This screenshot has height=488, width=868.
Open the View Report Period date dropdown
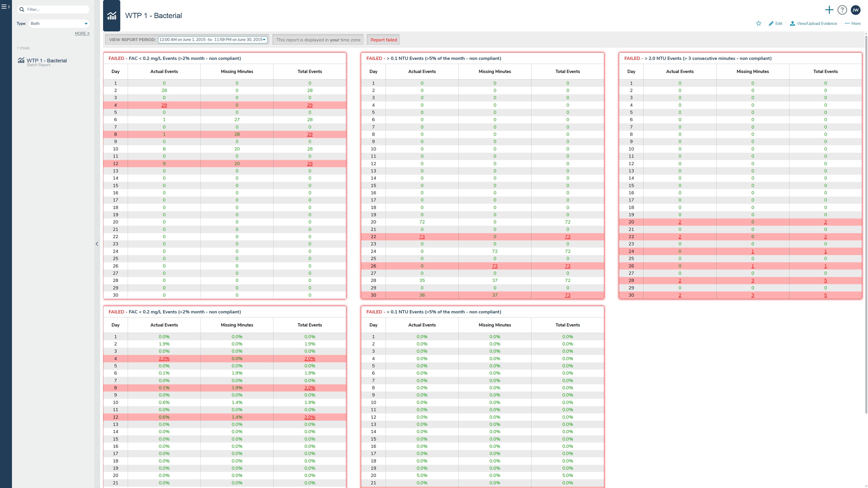tap(213, 40)
